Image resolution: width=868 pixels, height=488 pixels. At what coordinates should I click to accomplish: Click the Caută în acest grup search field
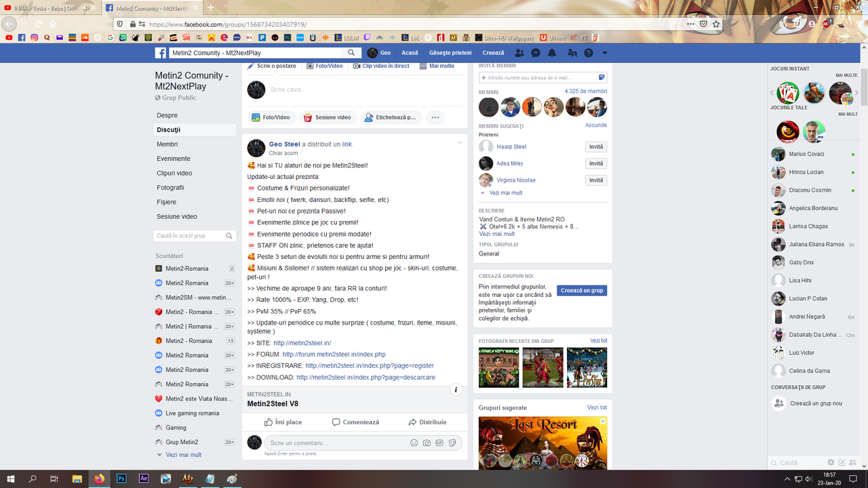tap(195, 236)
